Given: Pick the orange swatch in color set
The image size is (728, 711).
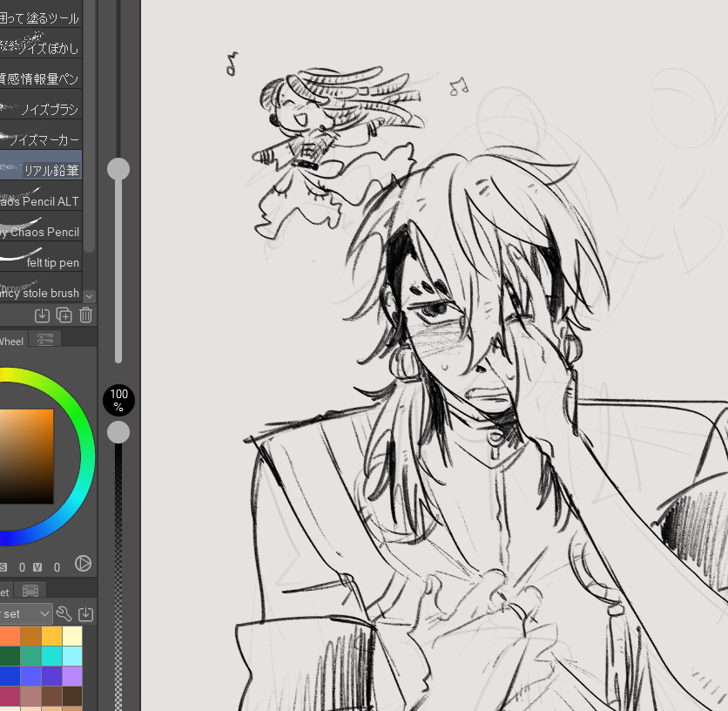Looking at the screenshot, I should (10, 636).
